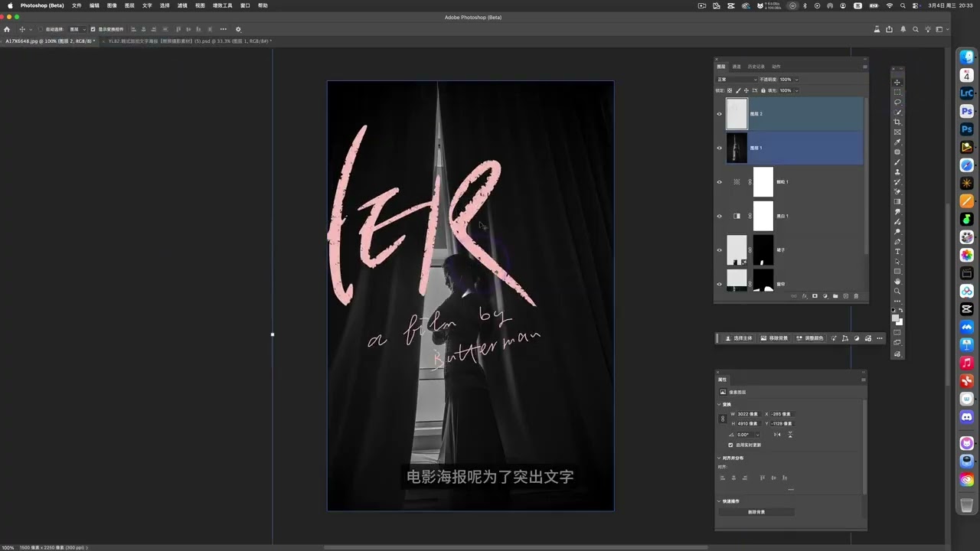The image size is (980, 551).
Task: Flip vertically in Properties panel
Action: [790, 435]
